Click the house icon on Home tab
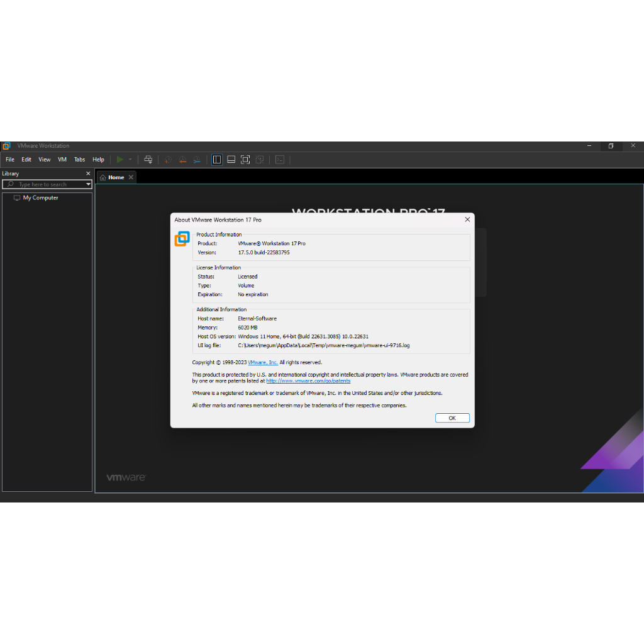The image size is (644, 644). click(103, 177)
